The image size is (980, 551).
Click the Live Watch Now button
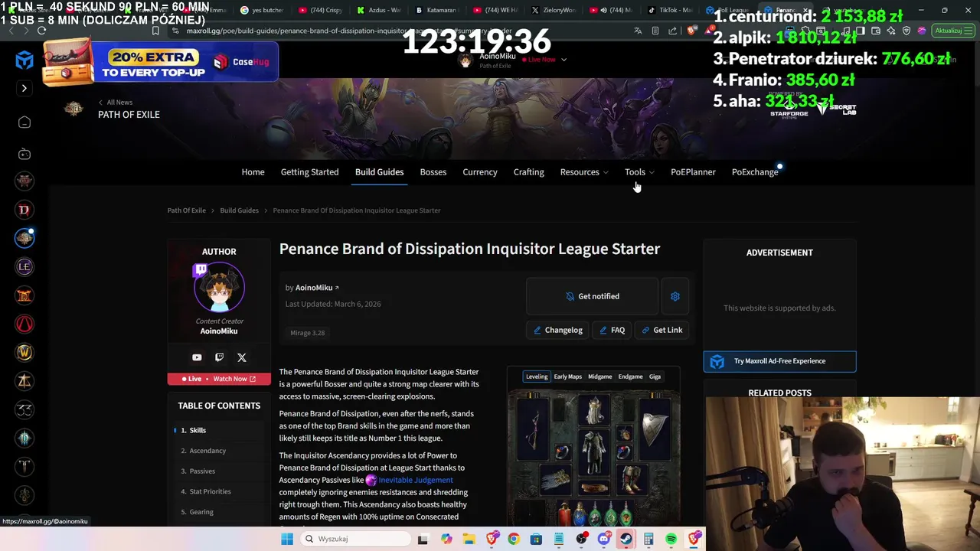(x=219, y=379)
